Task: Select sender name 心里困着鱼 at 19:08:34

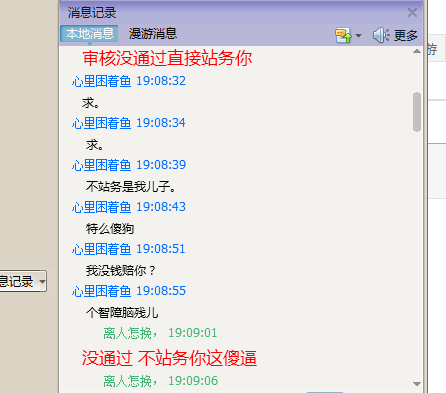Action: 101,123
